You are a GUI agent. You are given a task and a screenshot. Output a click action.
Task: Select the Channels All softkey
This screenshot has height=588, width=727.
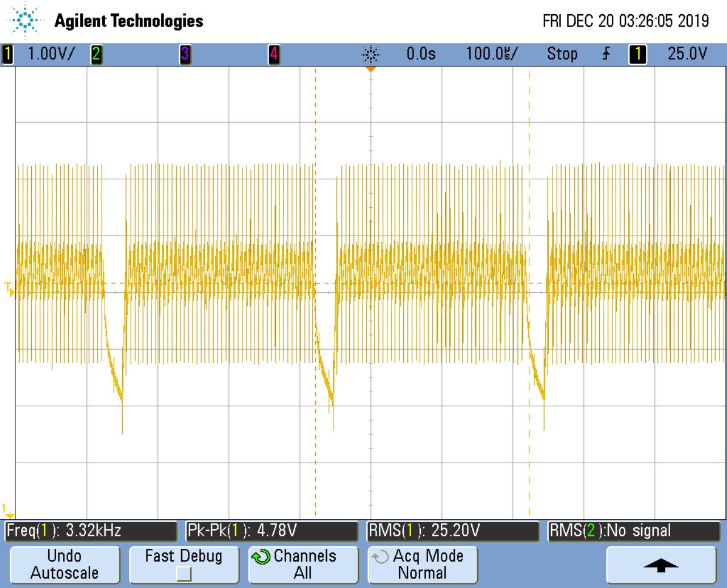click(303, 564)
